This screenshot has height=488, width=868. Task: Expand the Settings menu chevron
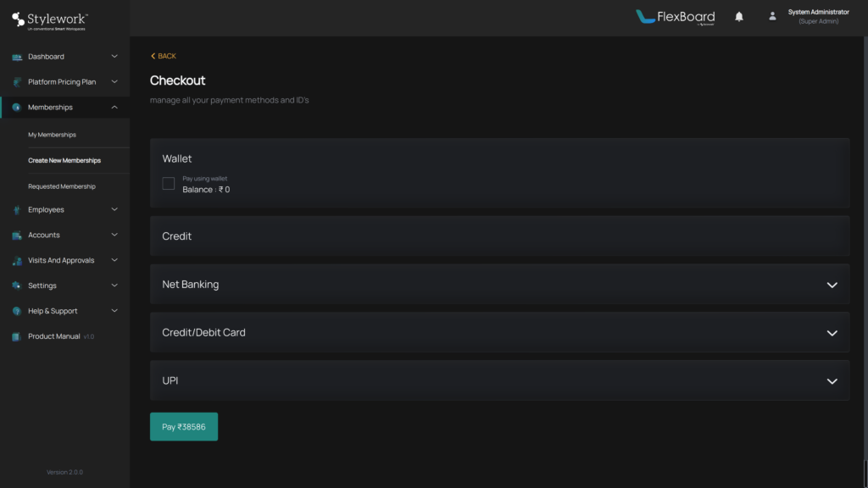tap(114, 286)
